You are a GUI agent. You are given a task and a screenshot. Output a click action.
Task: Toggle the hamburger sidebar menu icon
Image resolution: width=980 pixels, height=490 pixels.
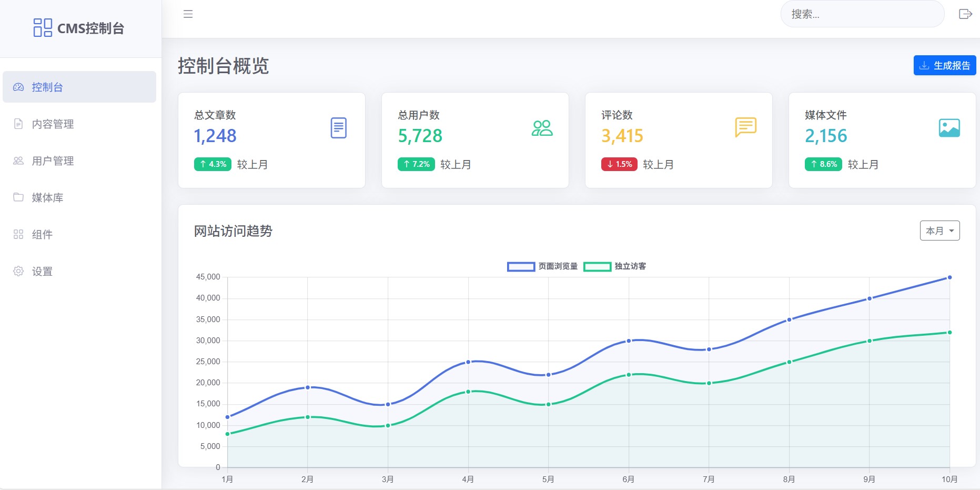coord(188,14)
